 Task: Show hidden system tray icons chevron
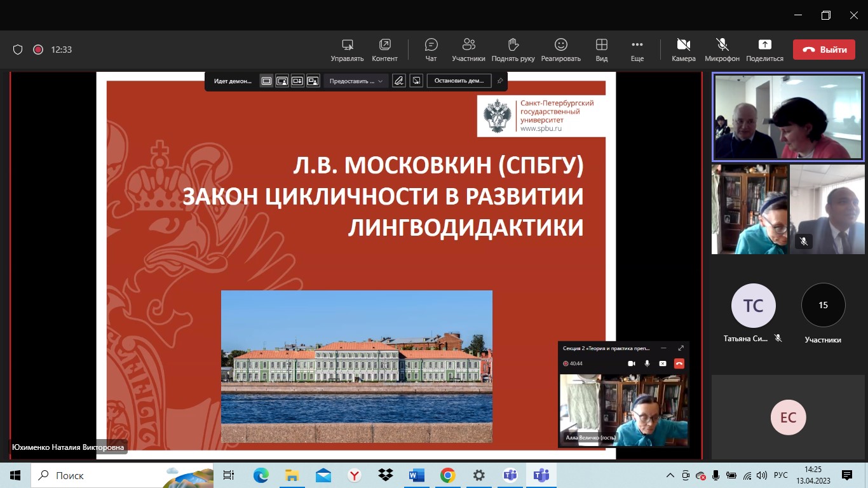(670, 475)
